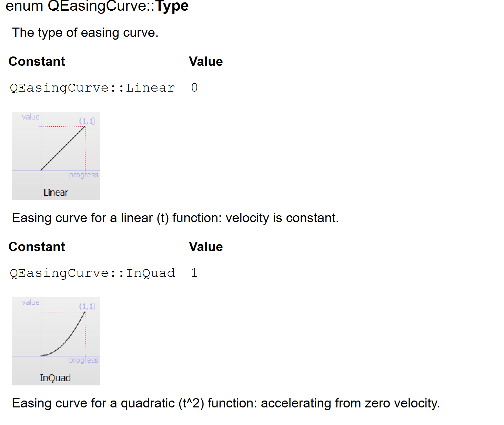Click the second Value column header
Image resolution: width=504 pixels, height=425 pixels.
pyautogui.click(x=206, y=247)
